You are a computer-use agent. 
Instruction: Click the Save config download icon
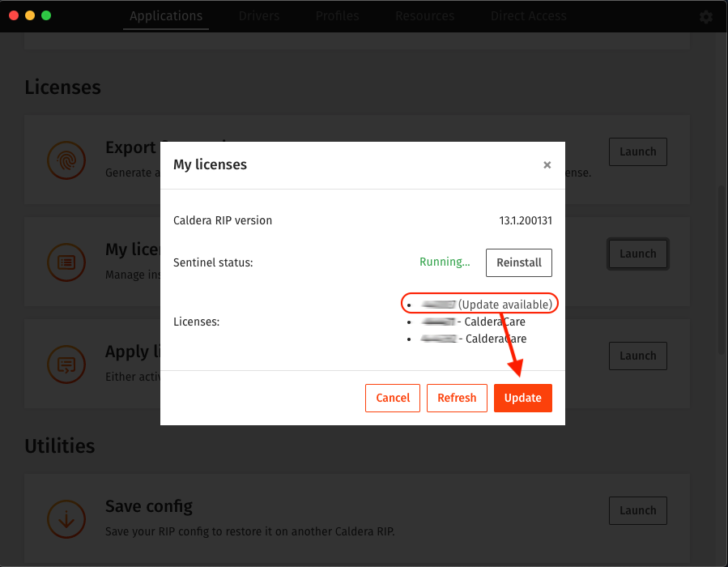[x=66, y=519]
